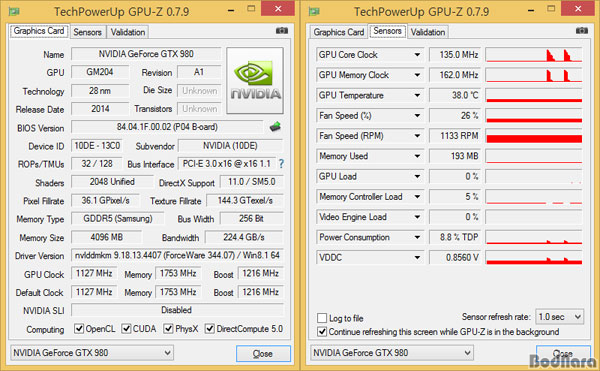Click the GPU Temperature reading 38.0 °C

click(454, 95)
